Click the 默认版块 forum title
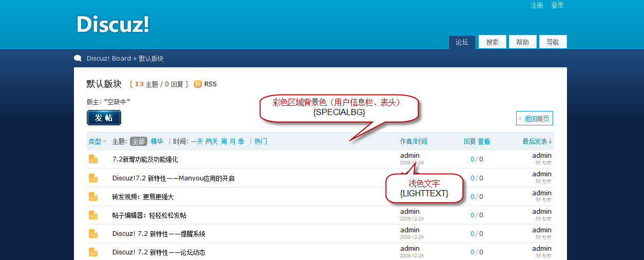Image resolution: width=644 pixels, height=260 pixels. coord(104,84)
